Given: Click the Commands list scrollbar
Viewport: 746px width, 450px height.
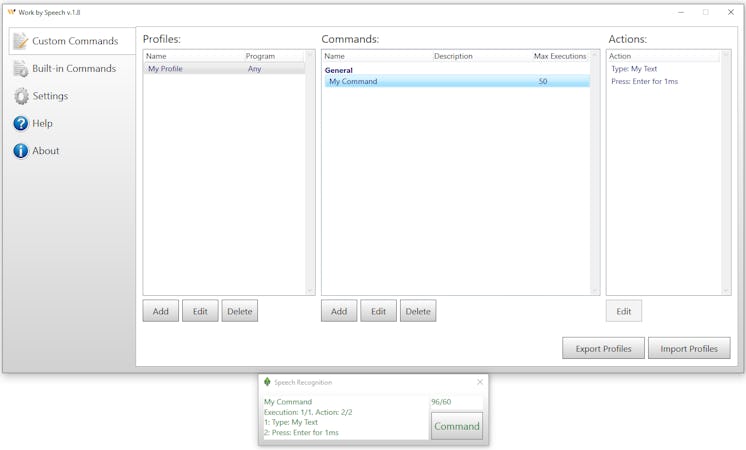Looking at the screenshot, I should coord(595,172).
